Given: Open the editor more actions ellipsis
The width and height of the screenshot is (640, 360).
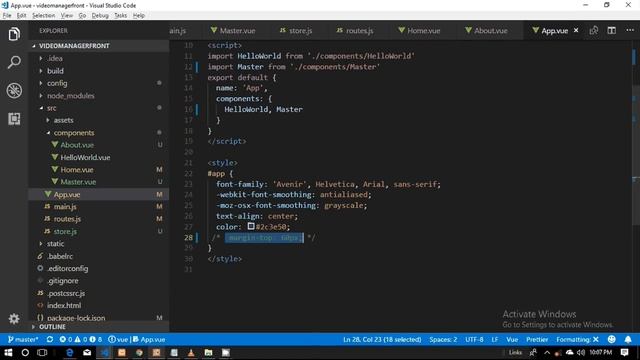Looking at the screenshot, I should pyautogui.click(x=630, y=31).
